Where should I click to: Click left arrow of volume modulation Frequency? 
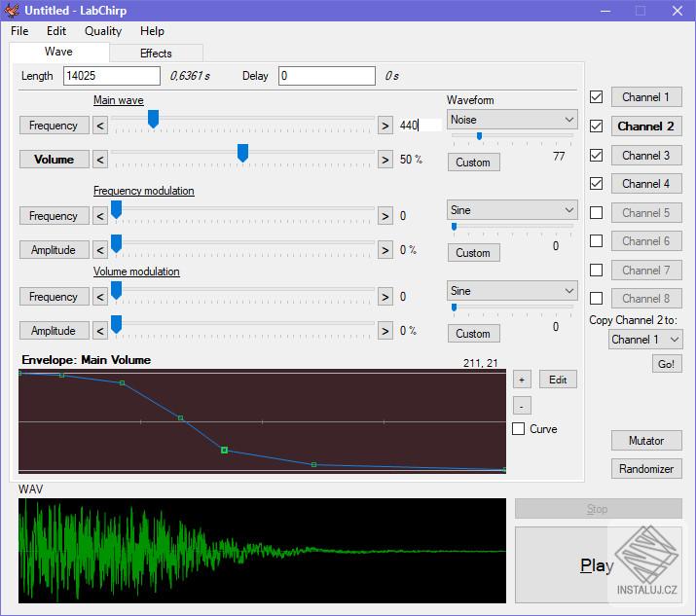pos(100,297)
